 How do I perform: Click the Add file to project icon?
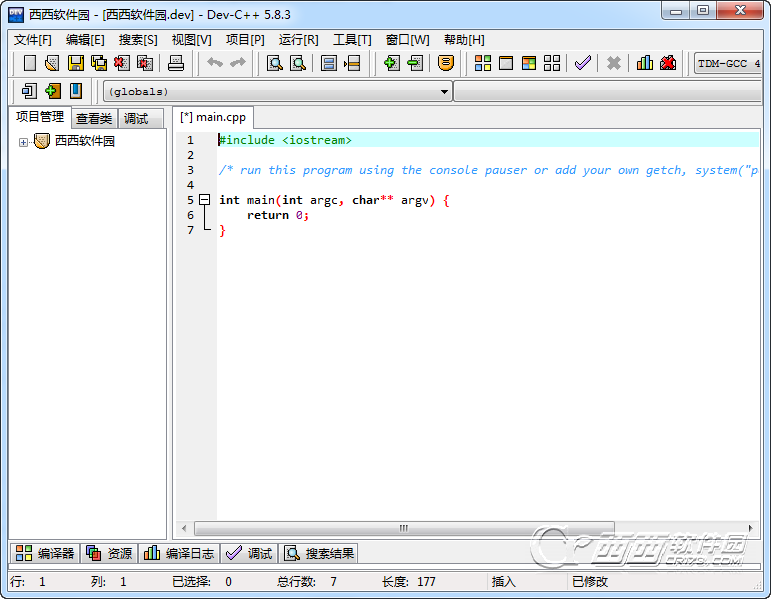(391, 63)
